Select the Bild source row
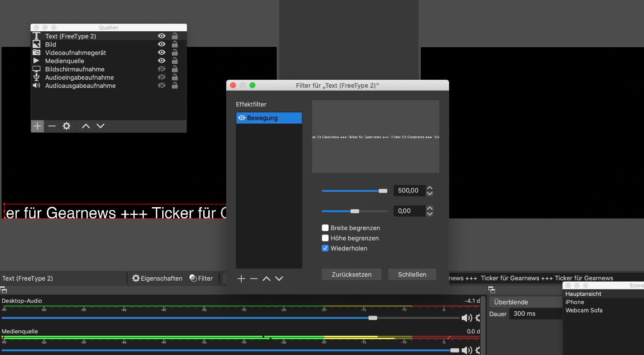Image resolution: width=644 pixels, height=355 pixels. click(109, 44)
